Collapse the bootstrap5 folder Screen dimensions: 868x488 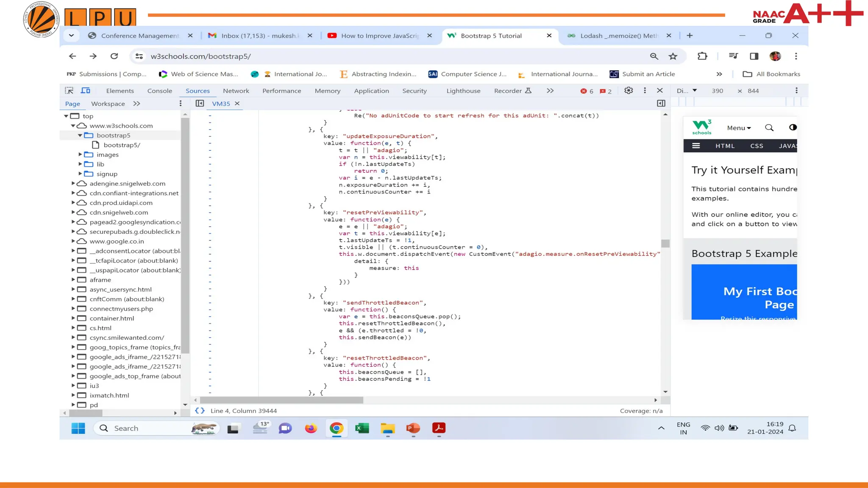tap(80, 135)
